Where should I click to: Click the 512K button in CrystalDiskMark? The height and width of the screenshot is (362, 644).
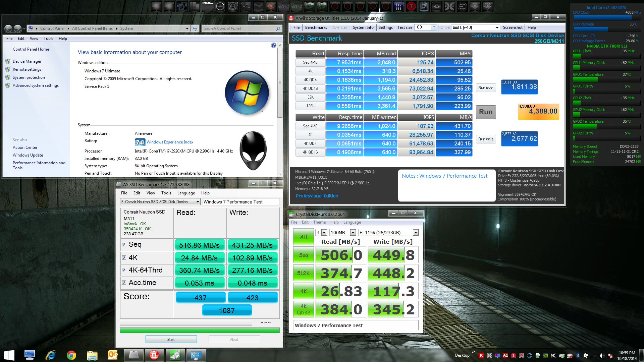click(x=304, y=273)
